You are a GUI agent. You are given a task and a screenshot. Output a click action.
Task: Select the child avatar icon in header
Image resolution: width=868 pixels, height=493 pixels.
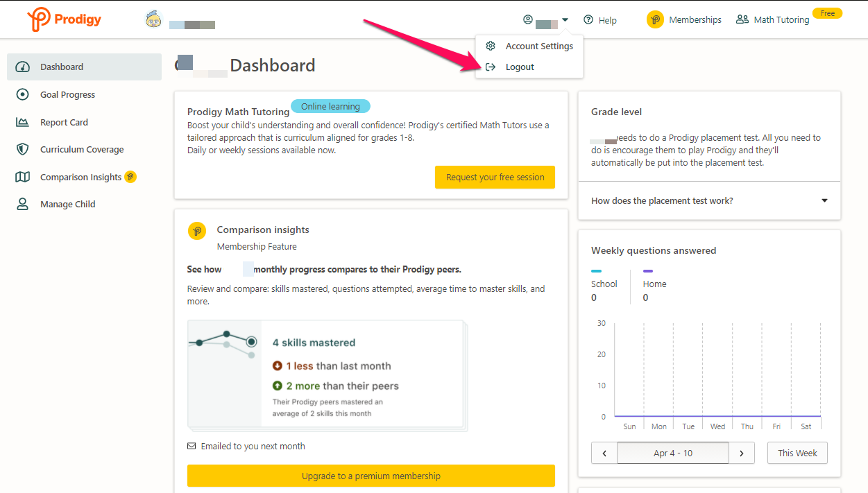click(153, 19)
